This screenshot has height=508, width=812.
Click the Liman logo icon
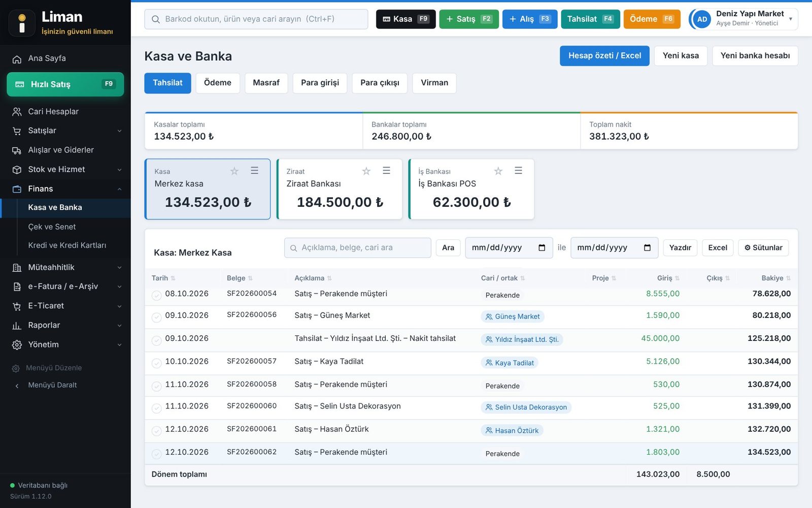22,23
